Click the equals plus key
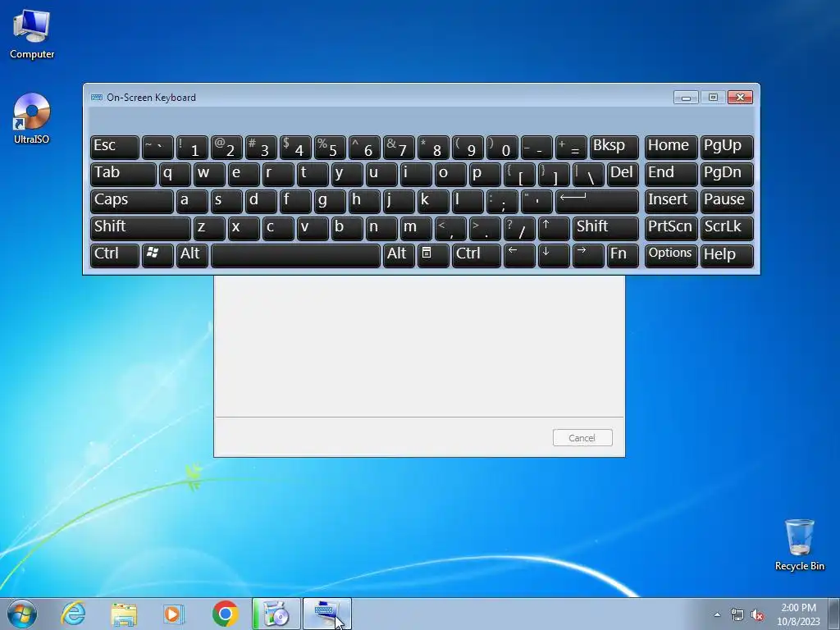 coord(571,148)
